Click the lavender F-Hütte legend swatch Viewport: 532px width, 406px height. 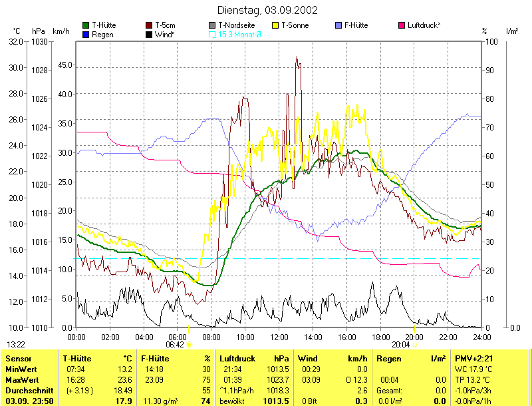(338, 25)
